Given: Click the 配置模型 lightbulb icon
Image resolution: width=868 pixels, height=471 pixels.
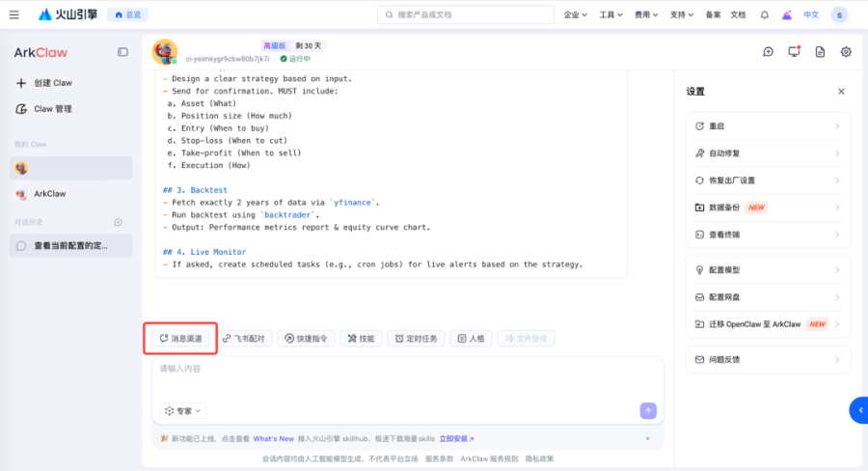Looking at the screenshot, I should 700,270.
